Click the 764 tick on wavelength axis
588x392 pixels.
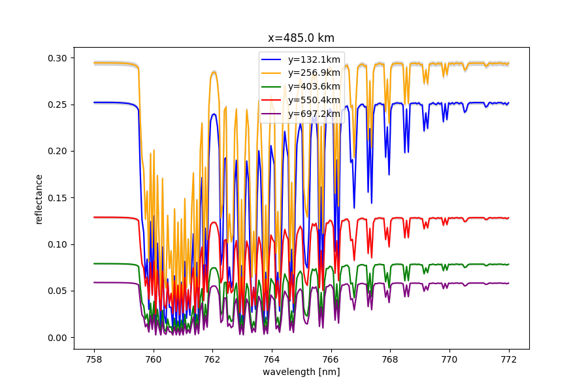click(272, 359)
